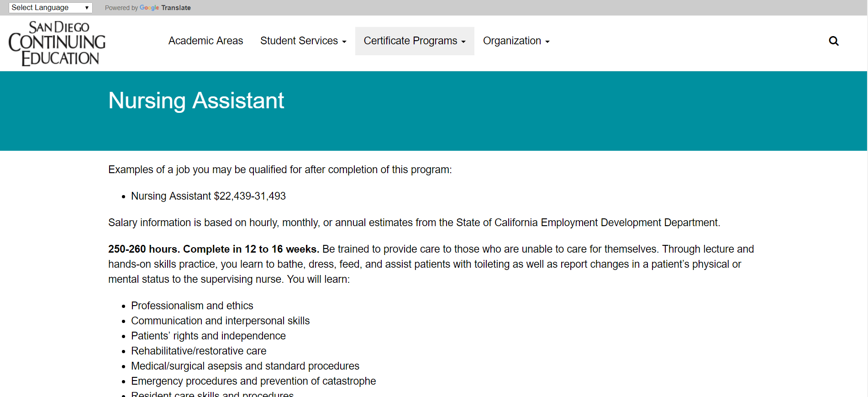Open the Select Language dropdown
This screenshot has width=868, height=397.
tap(50, 8)
